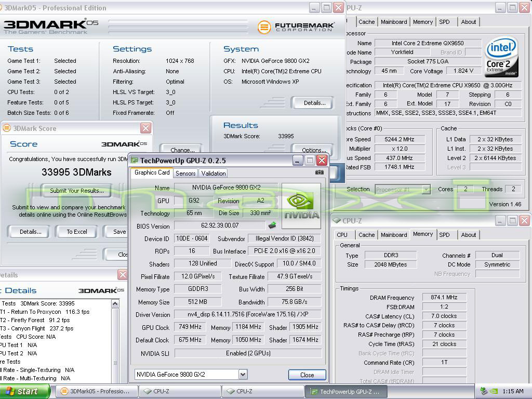Viewport: 532px width, 399px height.
Task: Click the GT3 Canyon Flight result row
Action: coord(37,328)
